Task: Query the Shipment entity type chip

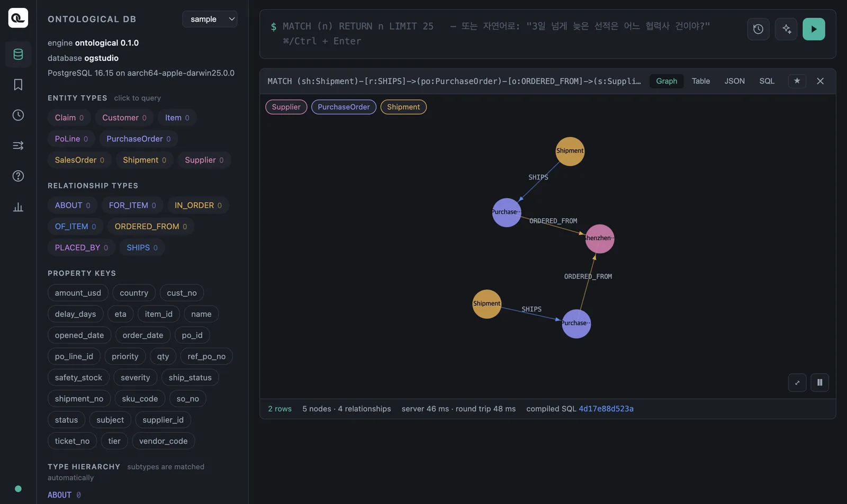Action: coord(144,160)
